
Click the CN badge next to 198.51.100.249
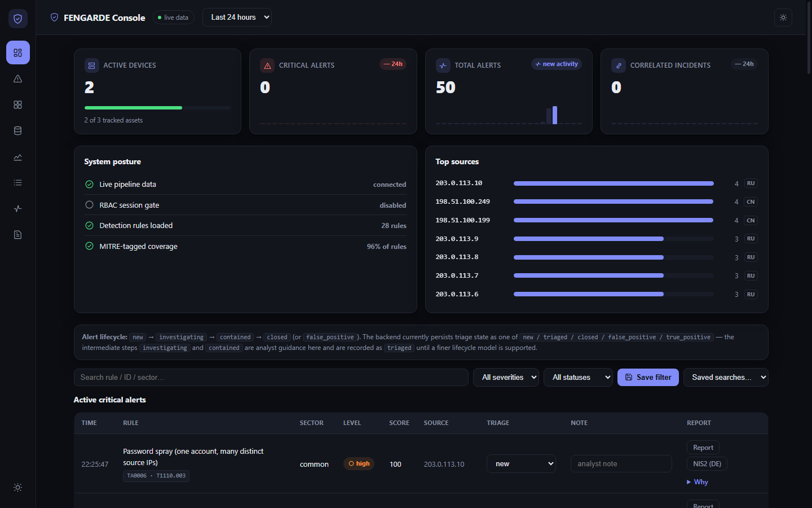(x=751, y=202)
